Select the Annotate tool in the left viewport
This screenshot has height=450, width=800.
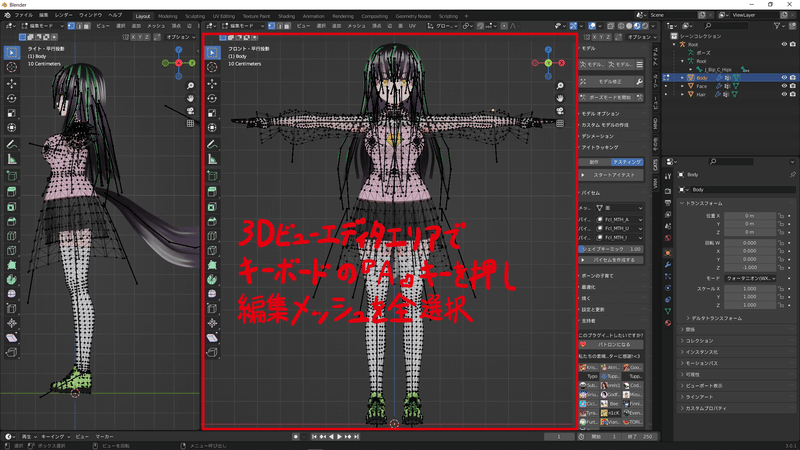pos(12,144)
